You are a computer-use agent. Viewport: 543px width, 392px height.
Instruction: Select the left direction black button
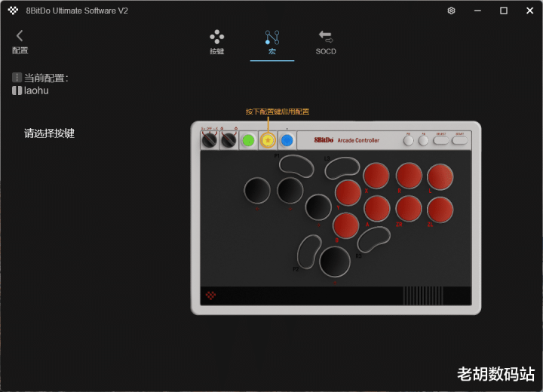257,191
